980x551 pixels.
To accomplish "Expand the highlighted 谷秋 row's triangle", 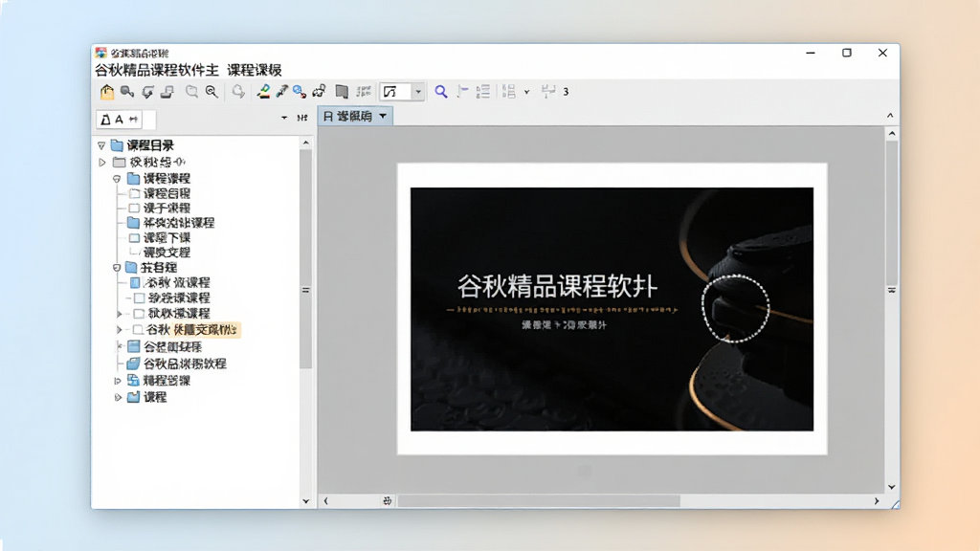I will (x=120, y=329).
